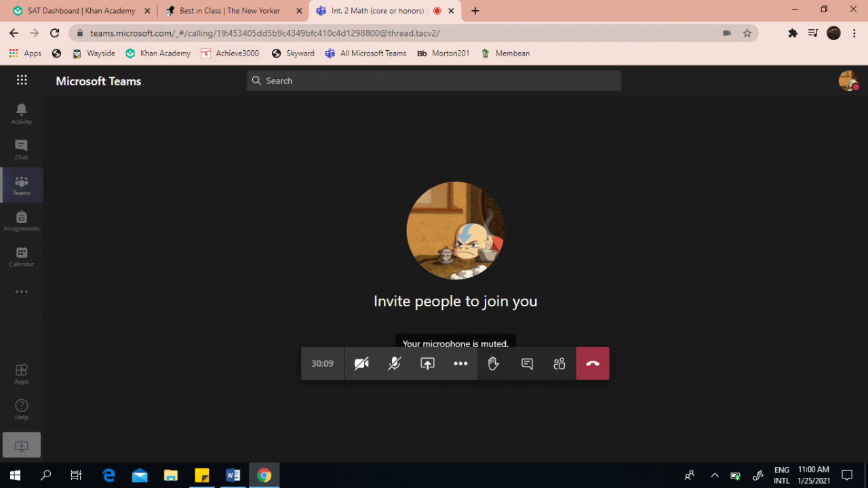Open Word from the taskbar
Viewport: 868px width, 488px height.
click(x=233, y=476)
